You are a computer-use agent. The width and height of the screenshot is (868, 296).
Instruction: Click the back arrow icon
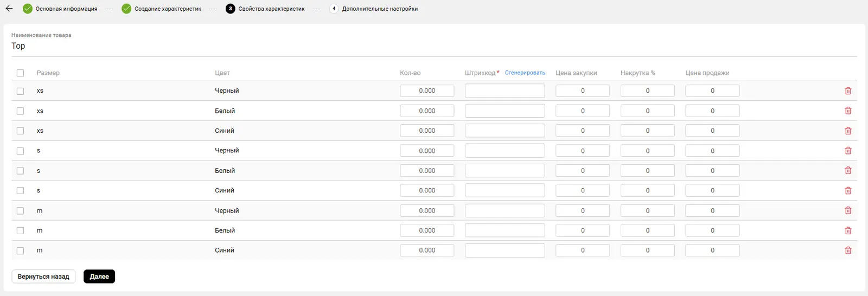[9, 9]
